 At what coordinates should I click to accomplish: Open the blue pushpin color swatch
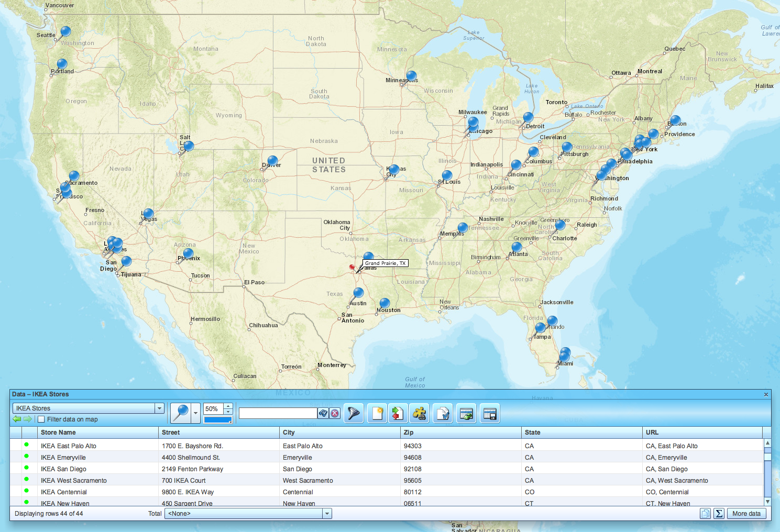pos(218,420)
